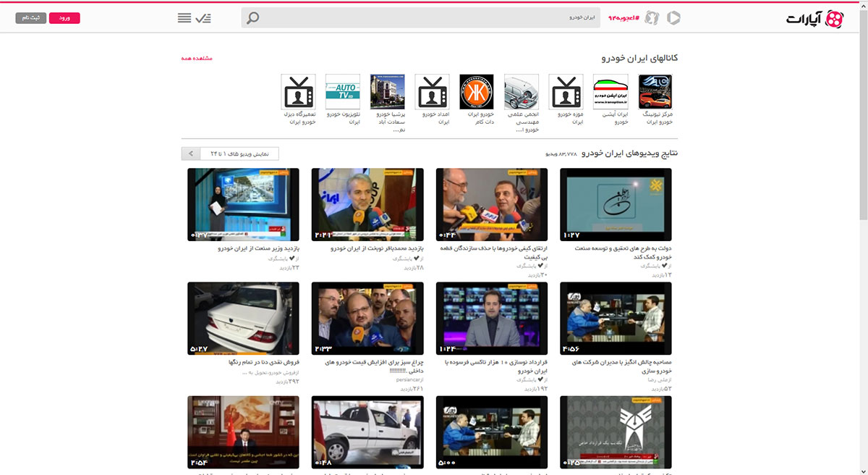
Task: Click uploader persiancar under price video
Action: point(407,379)
